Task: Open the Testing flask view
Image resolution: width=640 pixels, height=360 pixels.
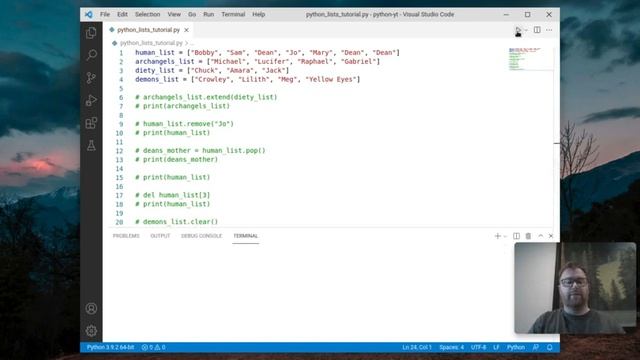Action: coord(91,145)
